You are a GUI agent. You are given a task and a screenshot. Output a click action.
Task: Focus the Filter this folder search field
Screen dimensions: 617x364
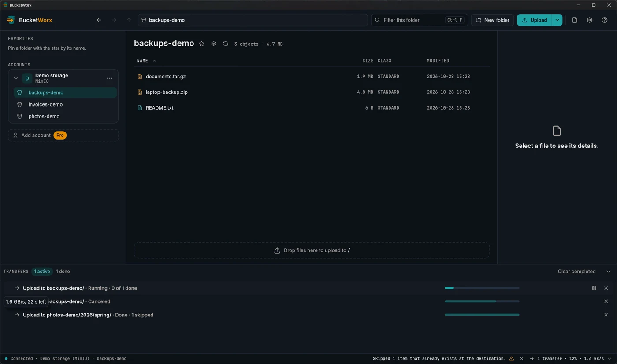point(419,20)
